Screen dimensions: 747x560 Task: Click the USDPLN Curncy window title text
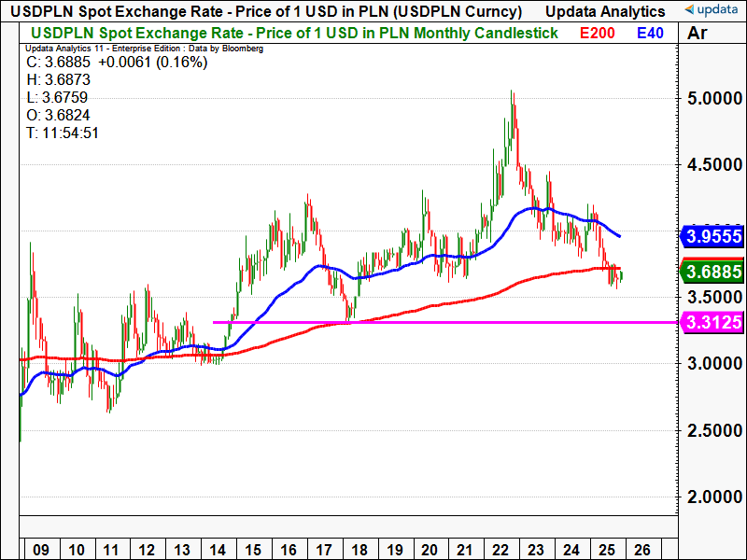267,11
